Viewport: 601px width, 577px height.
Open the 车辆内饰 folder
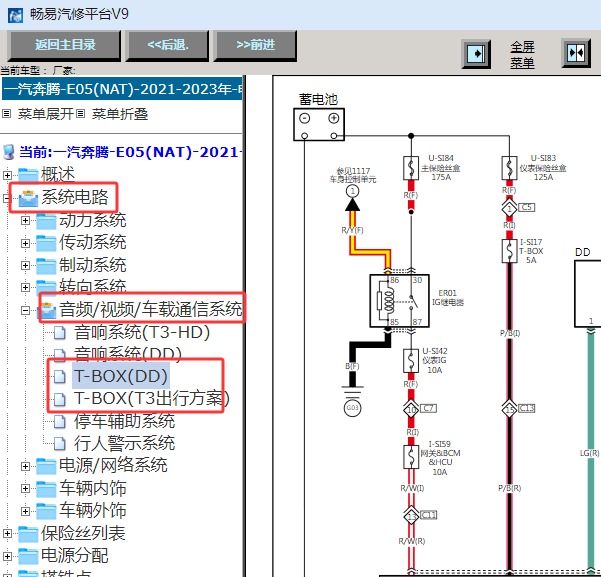[92, 488]
